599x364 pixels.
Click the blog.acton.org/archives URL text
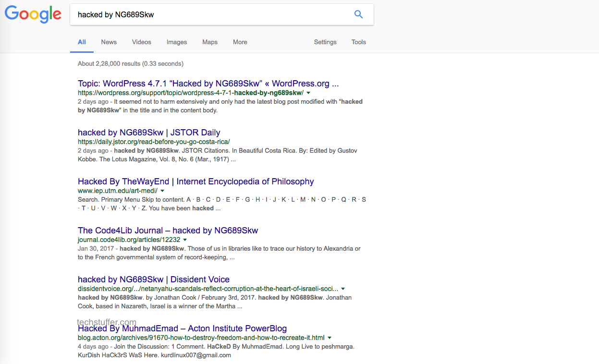coord(201,338)
